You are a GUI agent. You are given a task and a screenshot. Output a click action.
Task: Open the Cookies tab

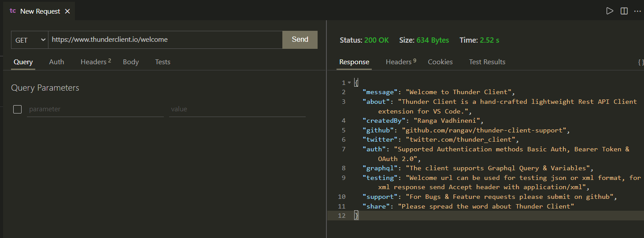(x=440, y=62)
